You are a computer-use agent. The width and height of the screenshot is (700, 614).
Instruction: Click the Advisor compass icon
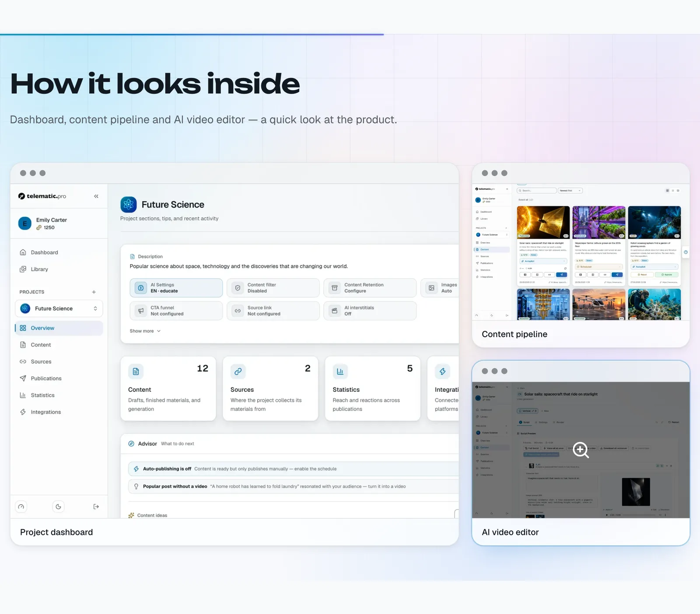click(131, 443)
